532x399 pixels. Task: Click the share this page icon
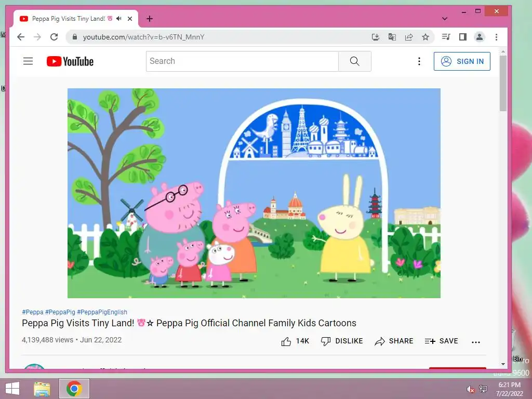(x=409, y=37)
